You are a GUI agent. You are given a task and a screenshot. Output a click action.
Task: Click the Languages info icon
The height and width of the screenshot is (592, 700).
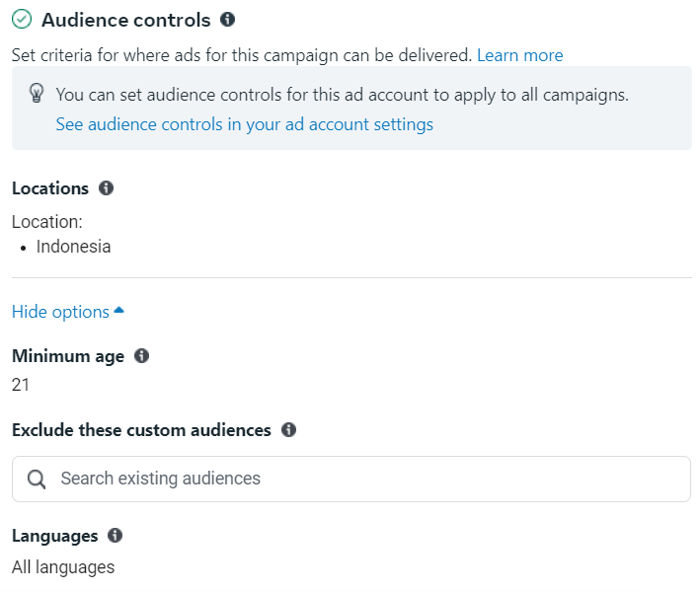pyautogui.click(x=115, y=535)
